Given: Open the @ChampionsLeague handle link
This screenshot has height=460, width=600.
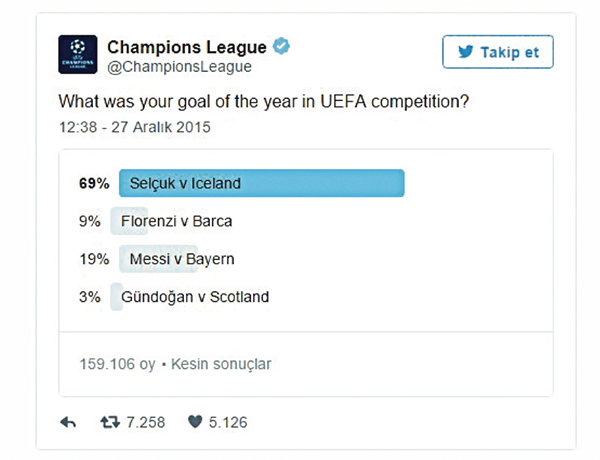Looking at the screenshot, I should point(179,67).
